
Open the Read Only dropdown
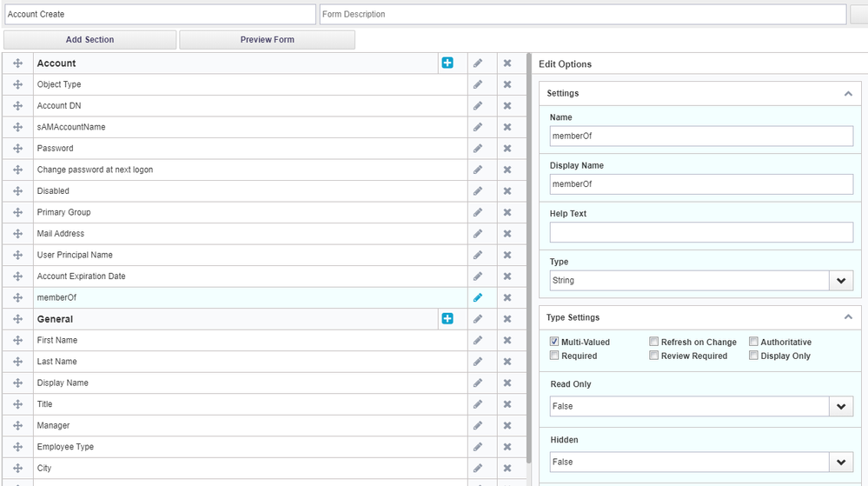click(x=701, y=406)
